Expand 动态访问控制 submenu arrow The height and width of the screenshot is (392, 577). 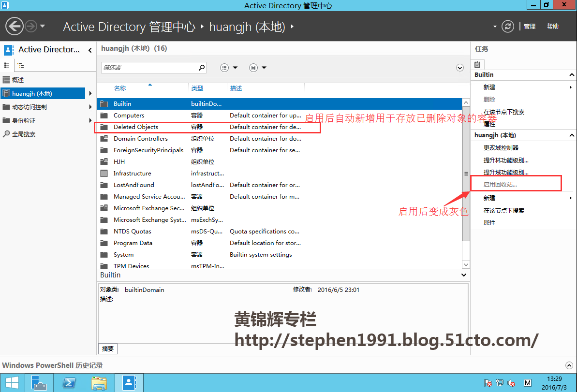click(x=90, y=107)
